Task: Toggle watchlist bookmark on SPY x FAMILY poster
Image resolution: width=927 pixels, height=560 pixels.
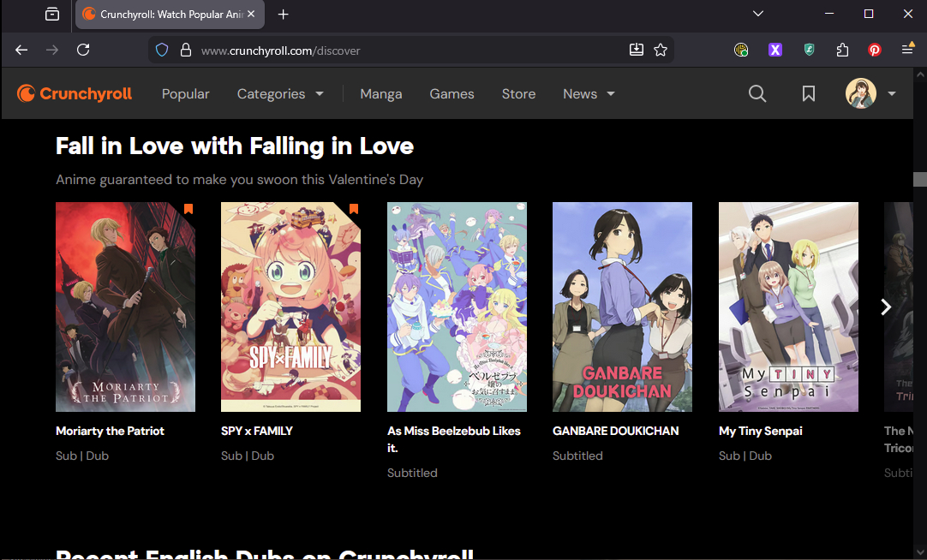Action: coord(354,209)
